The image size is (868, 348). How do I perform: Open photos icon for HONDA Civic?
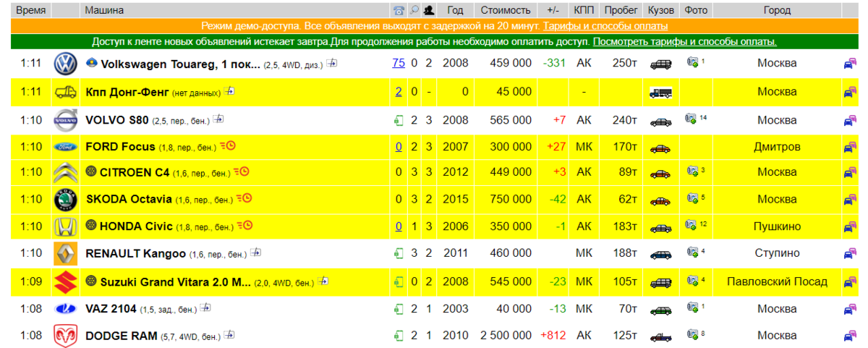(x=692, y=226)
